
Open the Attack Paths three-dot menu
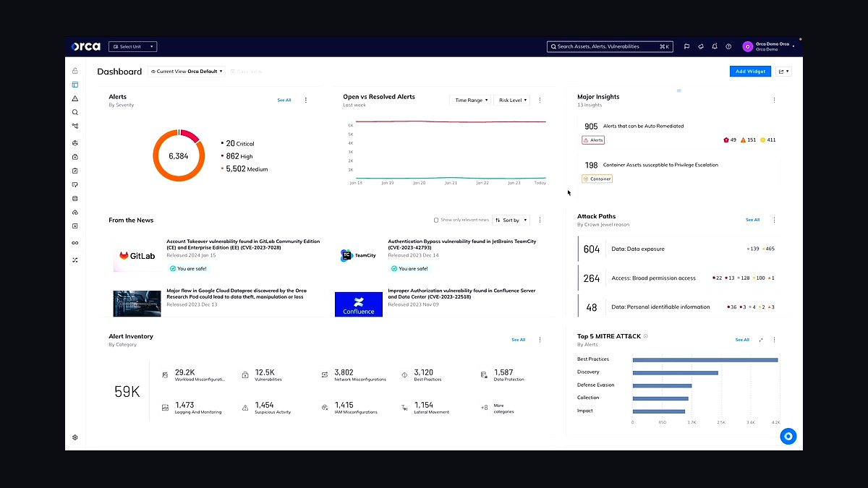tap(774, 220)
